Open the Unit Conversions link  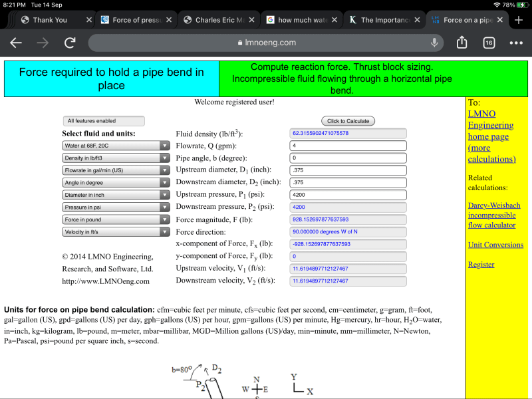495,245
